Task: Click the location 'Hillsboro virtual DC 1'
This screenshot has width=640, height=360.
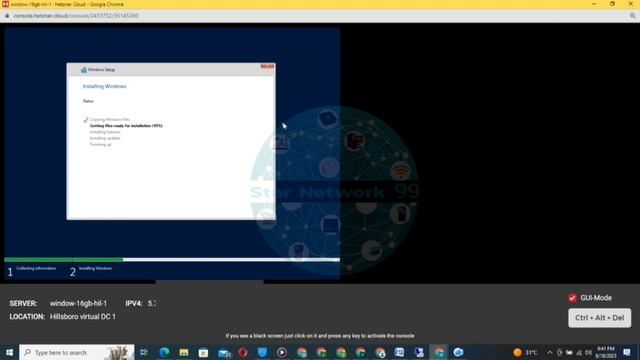Action: tap(83, 317)
